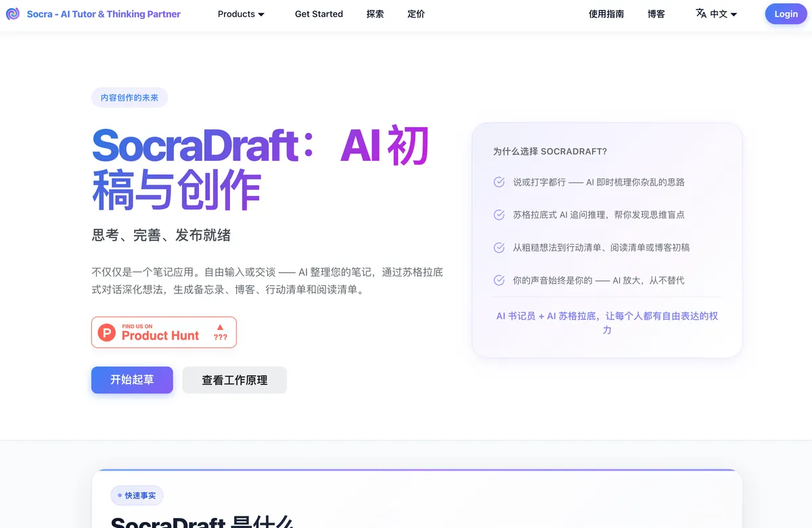Open the Get Started nav item

pyautogui.click(x=319, y=14)
